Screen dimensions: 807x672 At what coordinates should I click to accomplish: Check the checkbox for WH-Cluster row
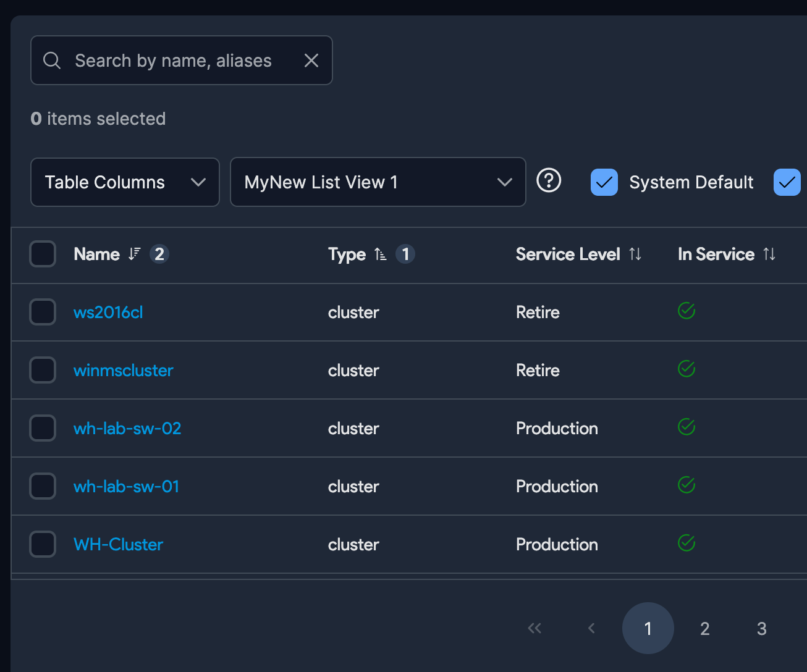click(42, 544)
